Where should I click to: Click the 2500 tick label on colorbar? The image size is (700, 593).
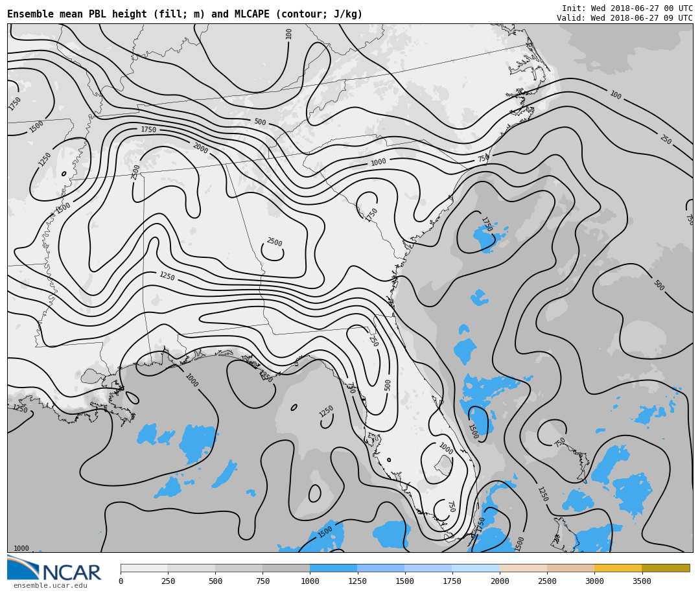coord(547,581)
